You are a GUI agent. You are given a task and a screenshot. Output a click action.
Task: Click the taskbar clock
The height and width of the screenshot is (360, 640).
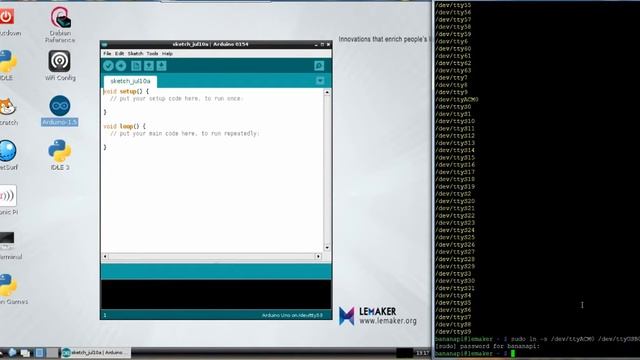(422, 353)
